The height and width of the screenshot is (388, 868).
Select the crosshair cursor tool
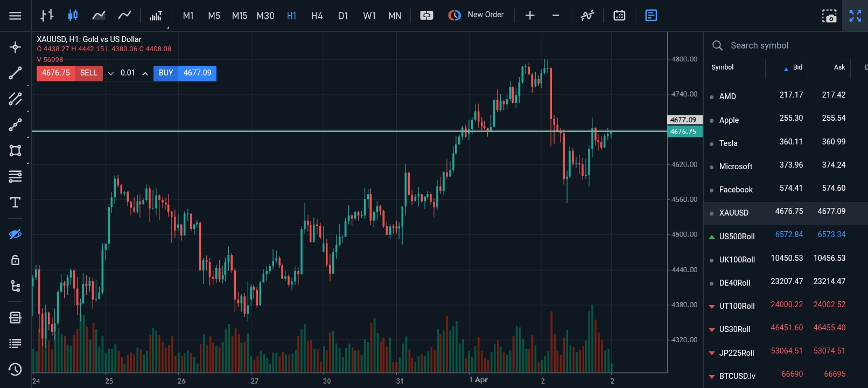[x=15, y=47]
